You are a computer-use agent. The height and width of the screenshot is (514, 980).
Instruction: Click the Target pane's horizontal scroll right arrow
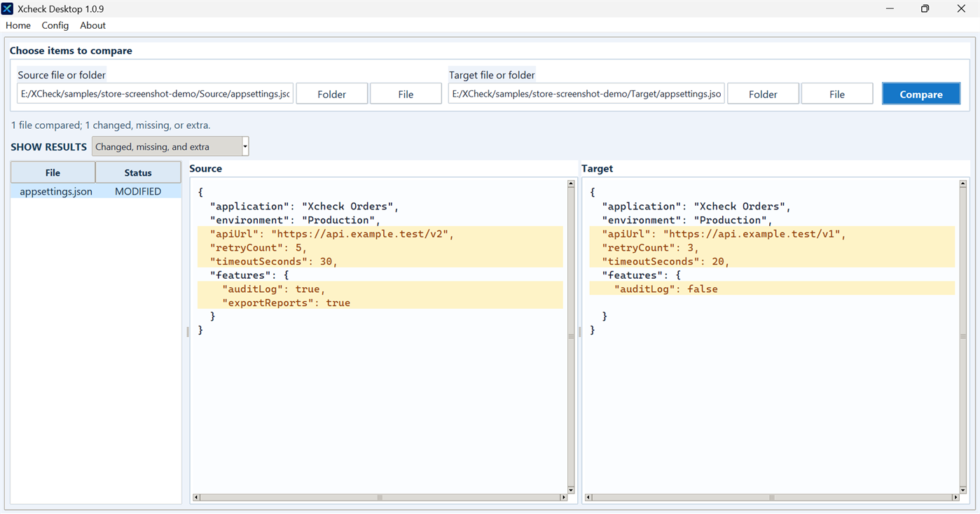tap(955, 497)
